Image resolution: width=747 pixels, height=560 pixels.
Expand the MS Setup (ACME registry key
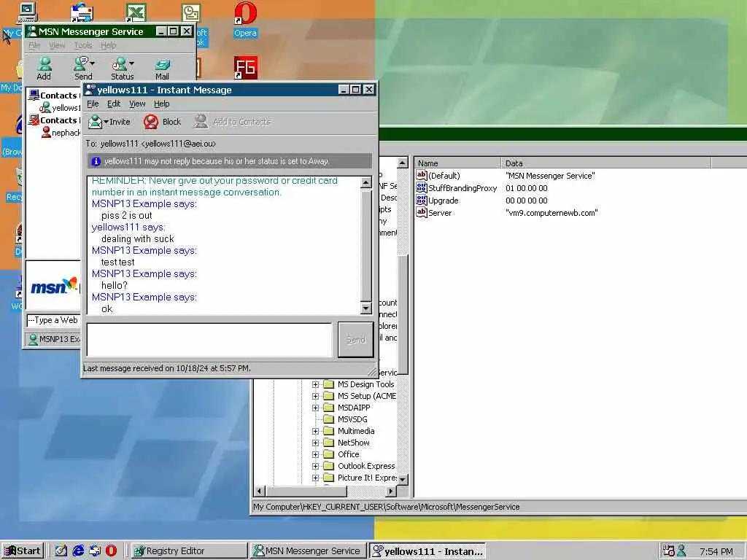click(315, 396)
